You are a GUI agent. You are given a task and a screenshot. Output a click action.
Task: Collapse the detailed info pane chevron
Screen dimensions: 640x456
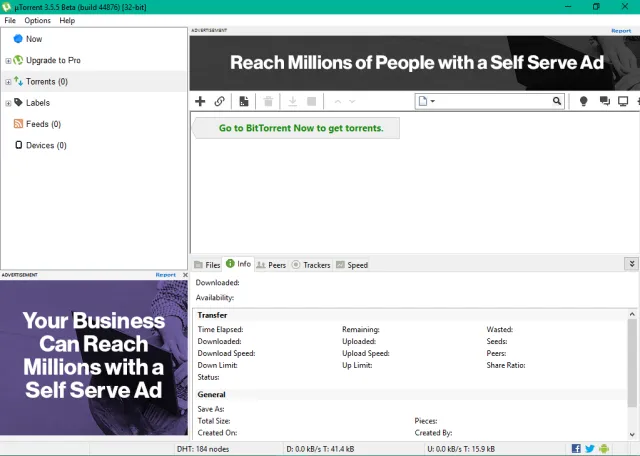(x=631, y=264)
